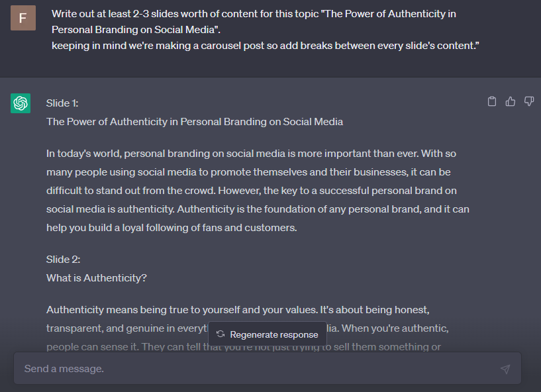Click the prompt line "keeping in mind we're making"
Screen dimensions: 541x392
point(265,46)
